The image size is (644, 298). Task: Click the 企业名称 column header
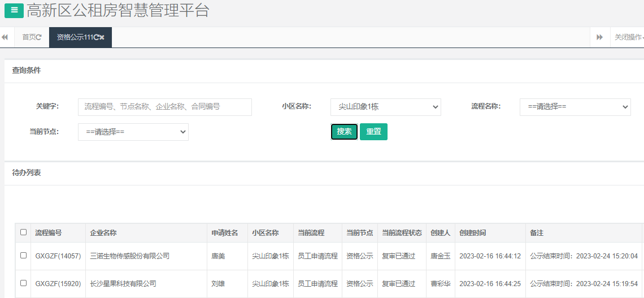pyautogui.click(x=103, y=233)
